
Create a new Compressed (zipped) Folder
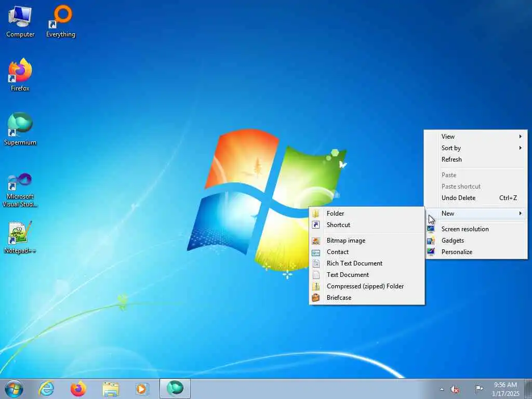point(367,286)
